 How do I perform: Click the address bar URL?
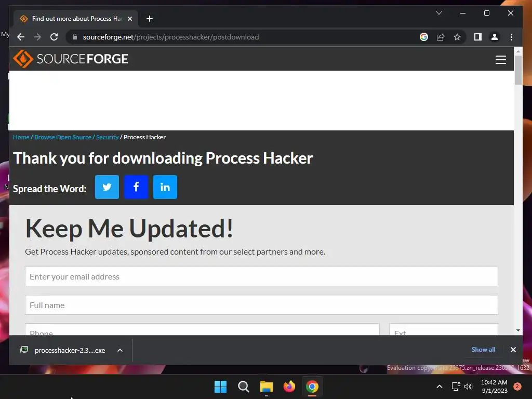point(170,37)
